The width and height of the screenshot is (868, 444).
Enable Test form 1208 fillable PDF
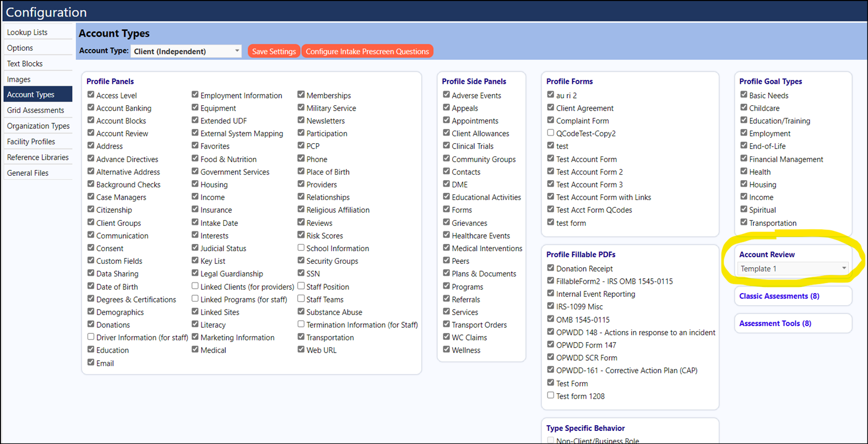pos(551,396)
